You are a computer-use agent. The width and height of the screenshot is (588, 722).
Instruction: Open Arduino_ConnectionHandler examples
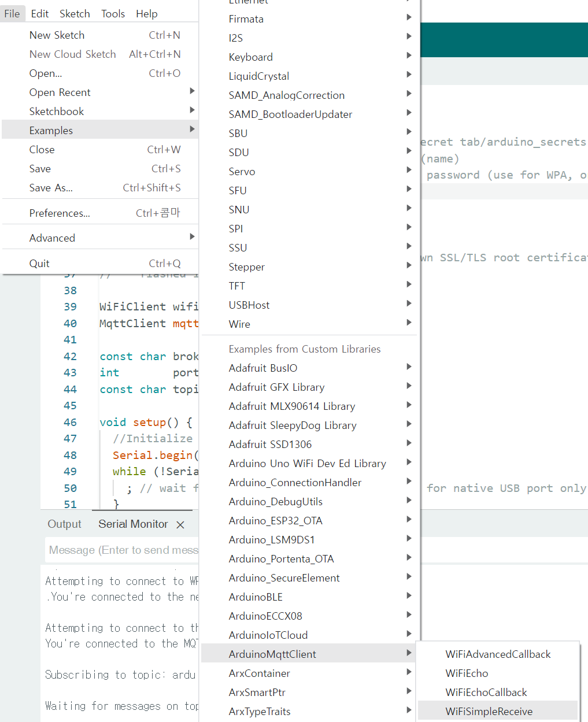point(309,483)
